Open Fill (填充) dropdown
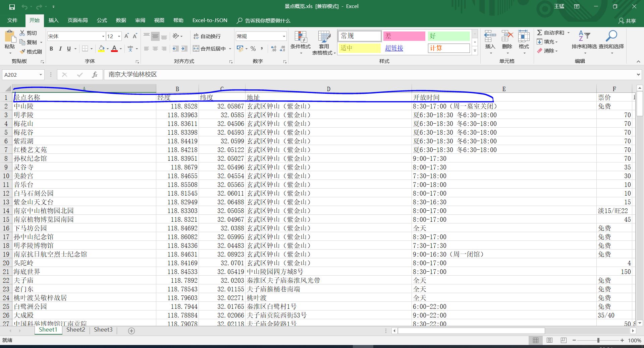 click(x=547, y=42)
